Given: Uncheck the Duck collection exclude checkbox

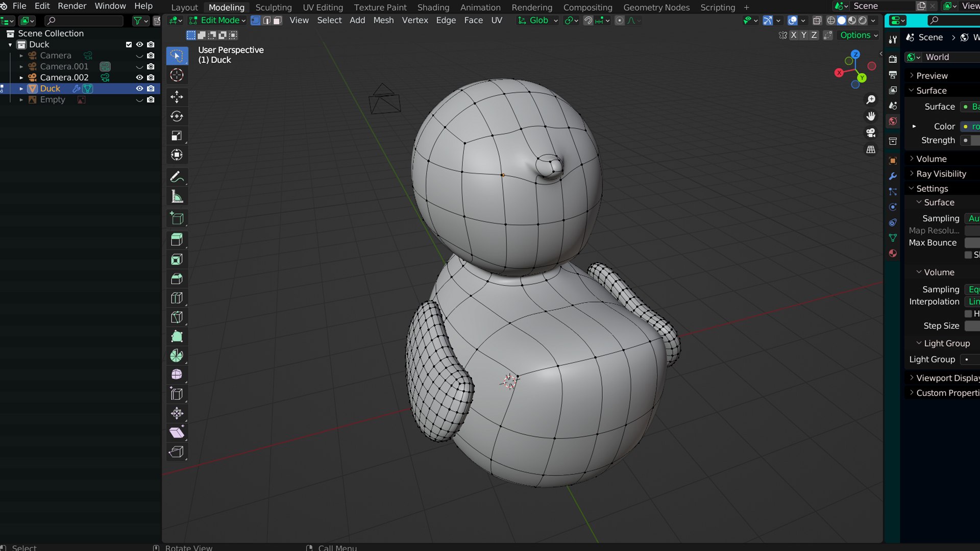Looking at the screenshot, I should pos(129,44).
